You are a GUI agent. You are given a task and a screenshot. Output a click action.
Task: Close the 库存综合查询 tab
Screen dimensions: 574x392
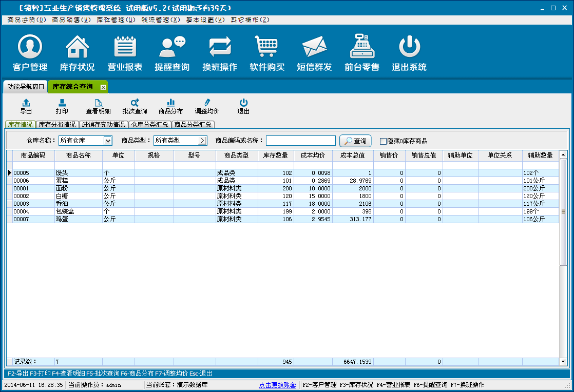(103, 87)
